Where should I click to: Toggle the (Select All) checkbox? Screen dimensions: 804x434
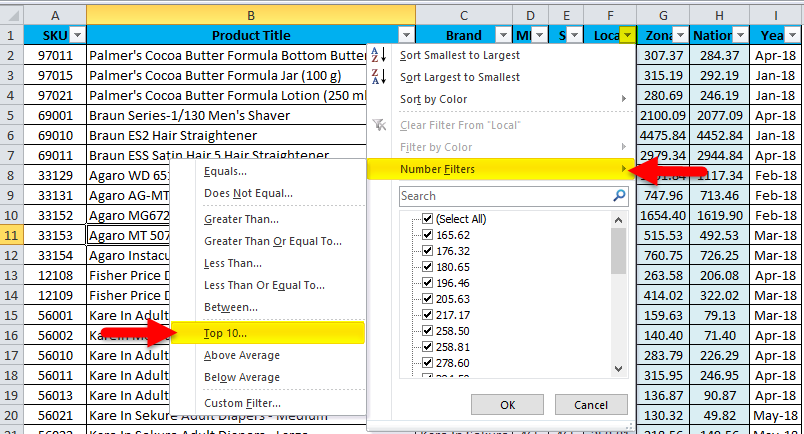pyautogui.click(x=428, y=219)
